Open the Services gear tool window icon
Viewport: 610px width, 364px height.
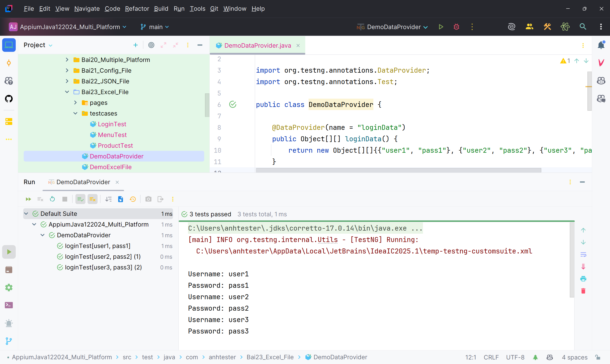(9, 288)
